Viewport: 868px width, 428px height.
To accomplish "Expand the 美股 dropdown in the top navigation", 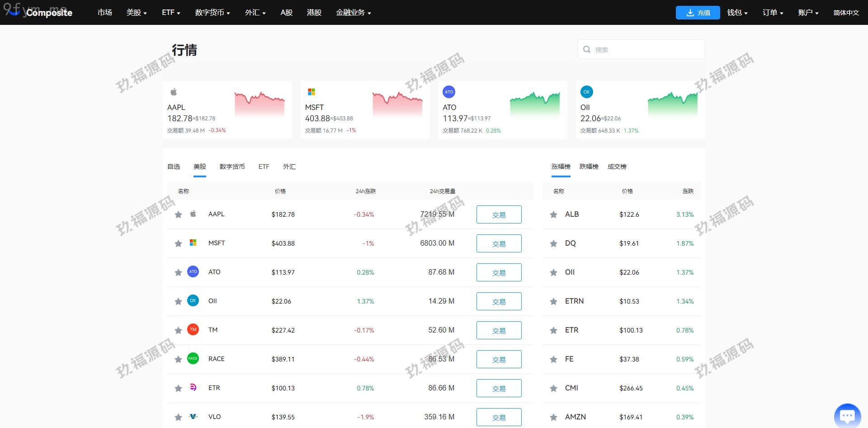I will [136, 13].
